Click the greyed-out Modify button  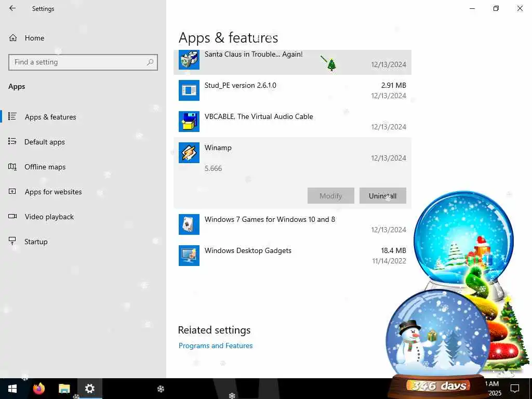pos(331,196)
